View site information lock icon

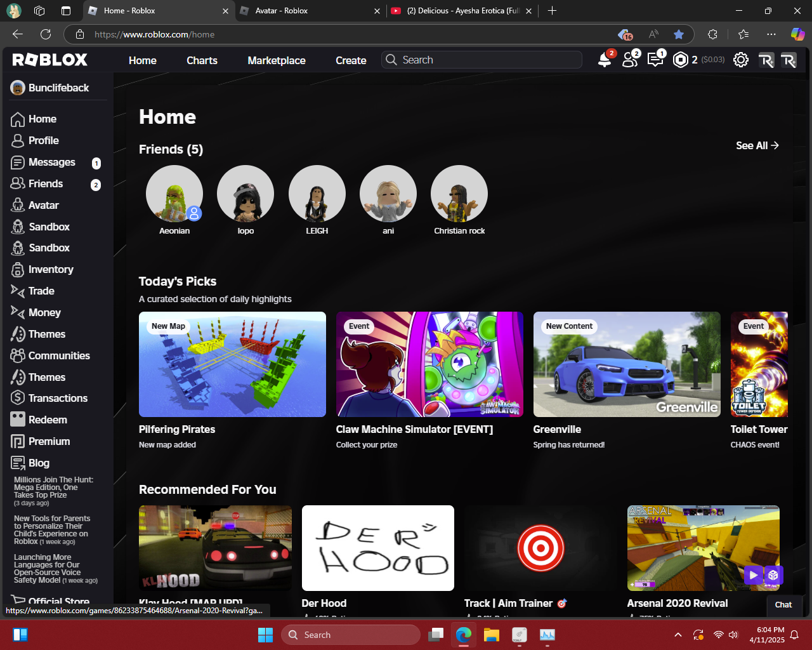[80, 34]
